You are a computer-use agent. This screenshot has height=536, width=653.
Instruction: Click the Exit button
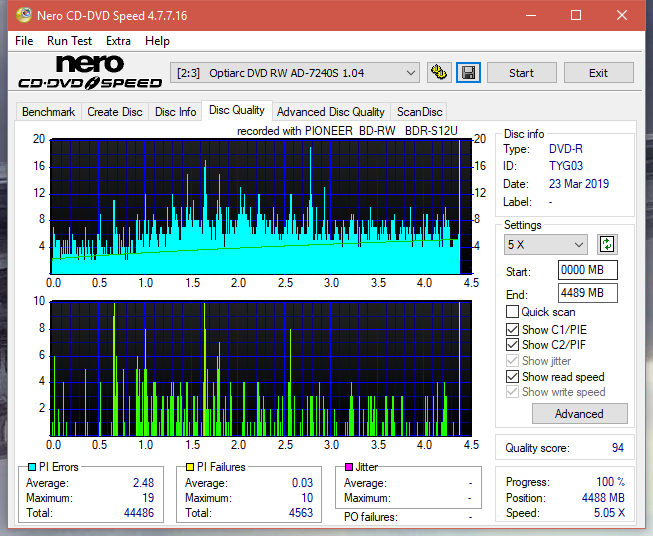pos(598,73)
